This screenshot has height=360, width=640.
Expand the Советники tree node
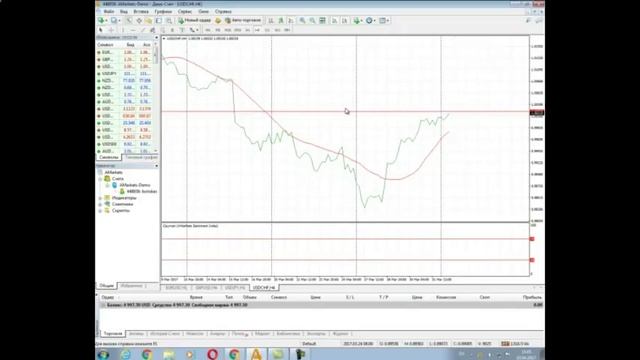pyautogui.click(x=100, y=204)
